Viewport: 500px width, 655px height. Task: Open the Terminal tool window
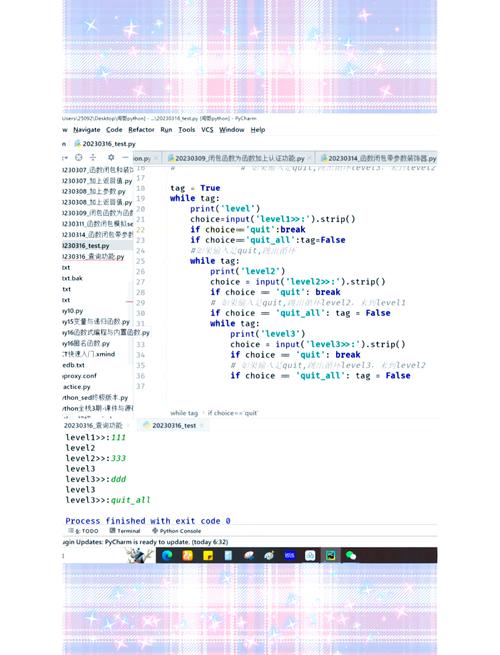click(125, 531)
